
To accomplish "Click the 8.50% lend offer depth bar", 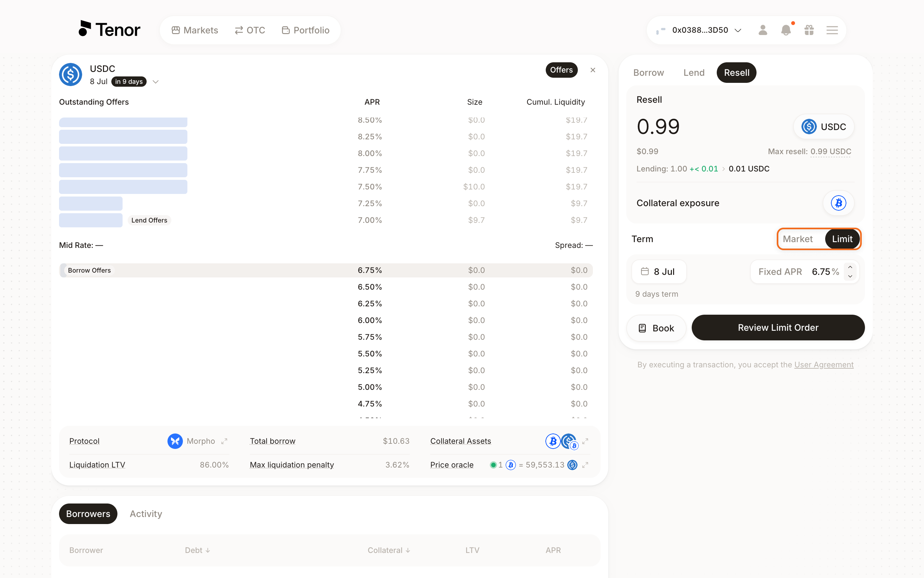I will [123, 122].
